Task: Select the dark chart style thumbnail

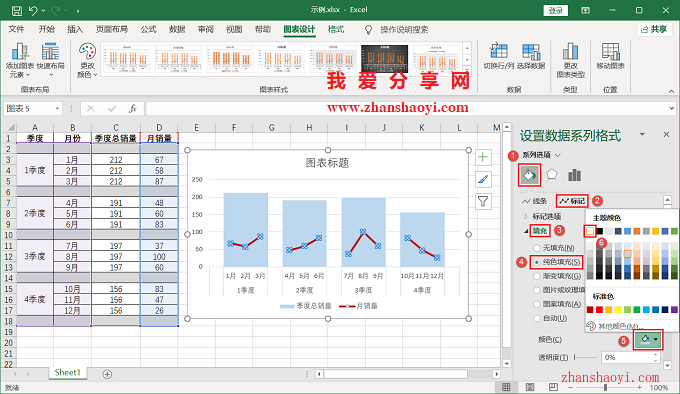Action: [384, 58]
